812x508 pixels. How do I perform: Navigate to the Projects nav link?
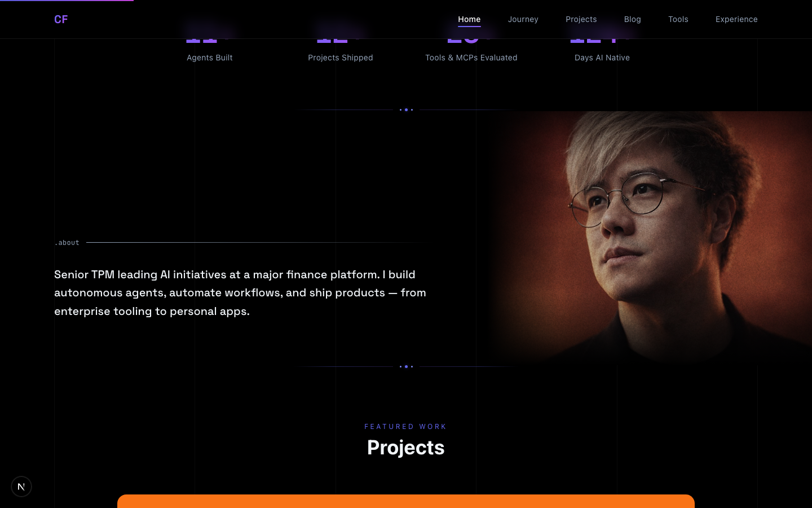click(x=581, y=19)
